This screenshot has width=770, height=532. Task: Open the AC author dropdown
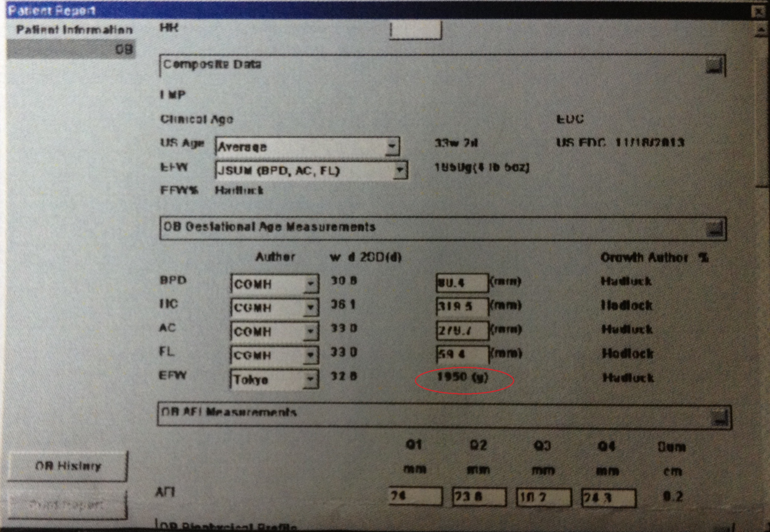(x=310, y=331)
